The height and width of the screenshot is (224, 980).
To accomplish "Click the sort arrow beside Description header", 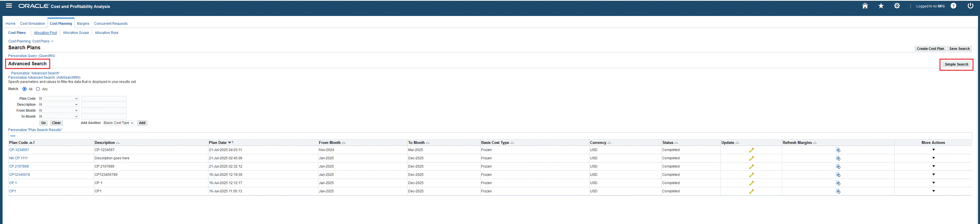I will 118,142.
